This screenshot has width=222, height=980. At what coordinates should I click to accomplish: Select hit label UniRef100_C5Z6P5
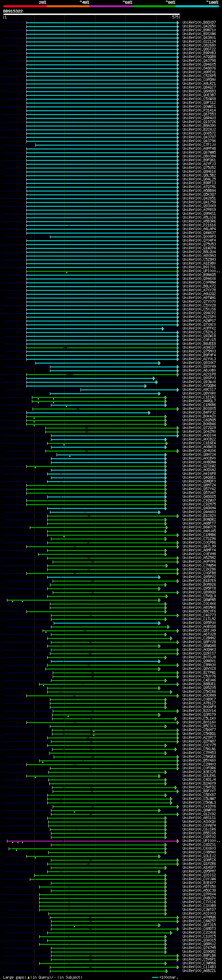tap(199, 76)
